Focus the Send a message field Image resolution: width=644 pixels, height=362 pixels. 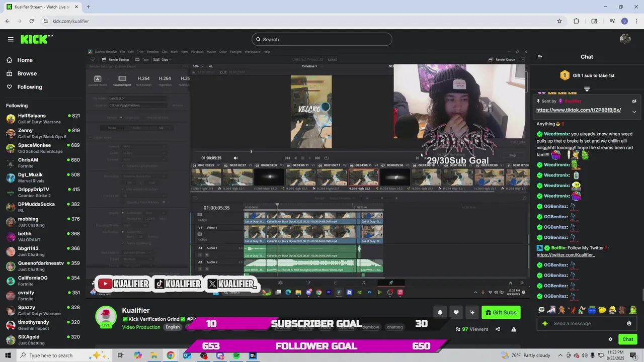tap(586, 323)
